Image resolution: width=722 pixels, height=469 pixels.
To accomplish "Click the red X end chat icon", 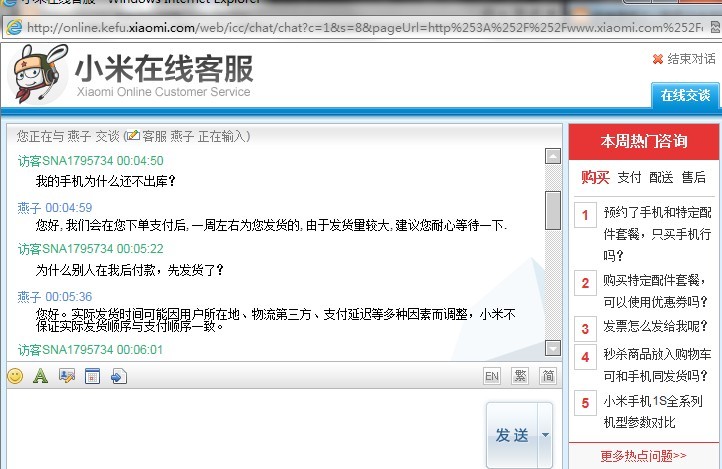I will (658, 59).
